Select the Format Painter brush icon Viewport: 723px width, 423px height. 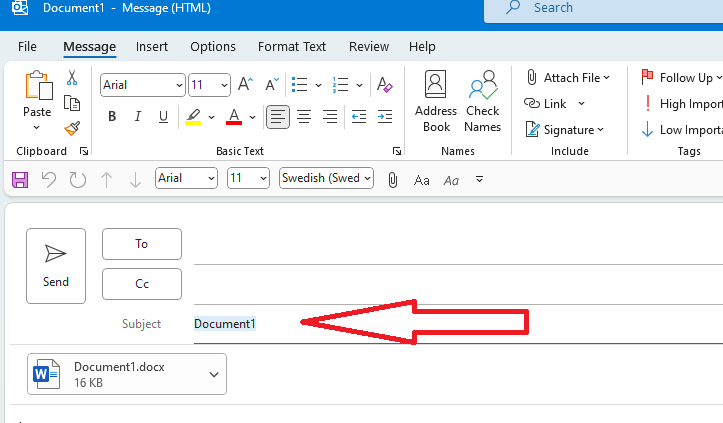[72, 128]
